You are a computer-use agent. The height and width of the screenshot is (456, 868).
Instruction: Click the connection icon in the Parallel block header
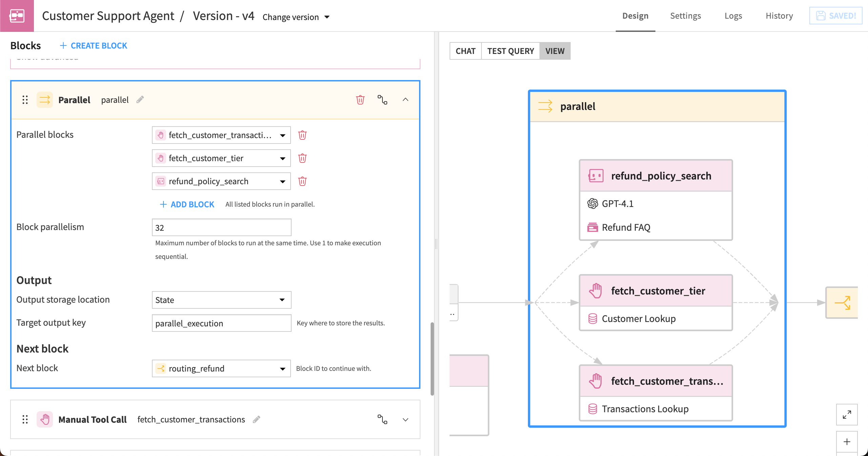pyautogui.click(x=382, y=100)
